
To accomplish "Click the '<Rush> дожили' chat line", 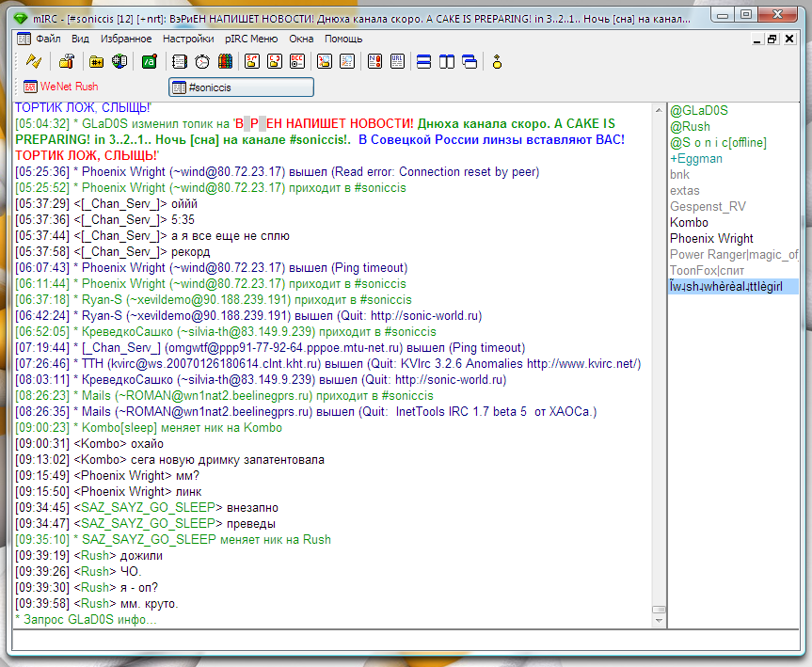I will [x=88, y=556].
